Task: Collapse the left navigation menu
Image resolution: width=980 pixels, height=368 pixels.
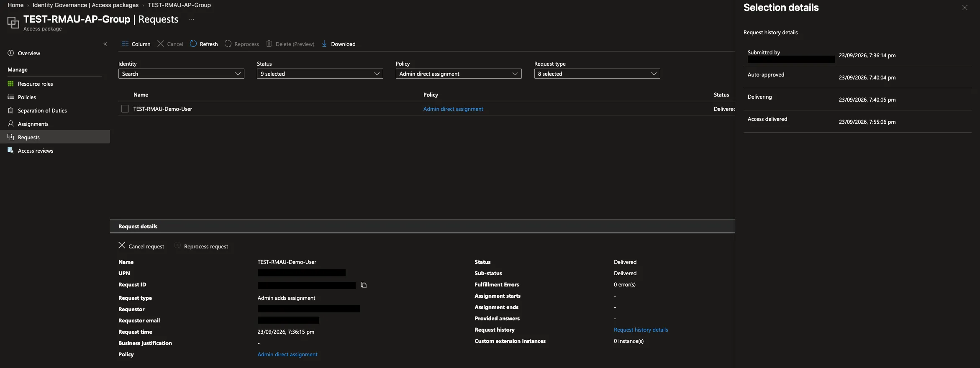Action: [x=105, y=44]
